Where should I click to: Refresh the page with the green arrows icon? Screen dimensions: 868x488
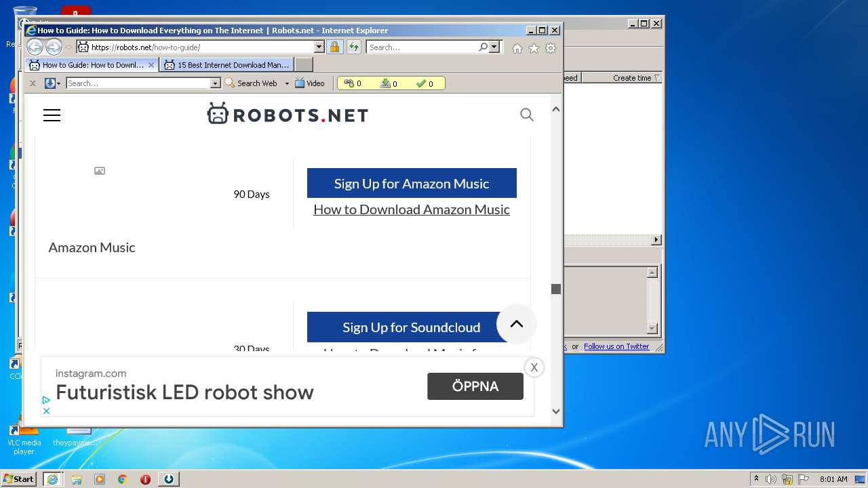point(354,47)
